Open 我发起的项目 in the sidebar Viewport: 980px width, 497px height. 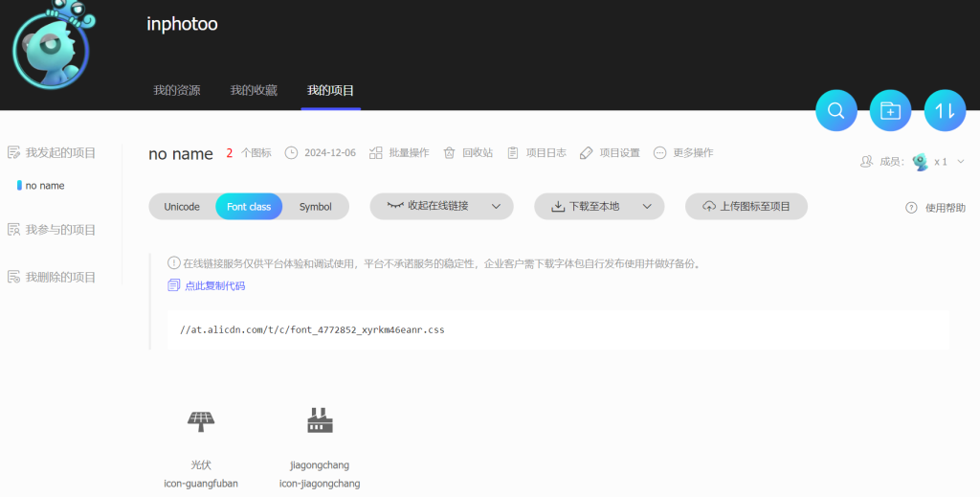coord(60,152)
